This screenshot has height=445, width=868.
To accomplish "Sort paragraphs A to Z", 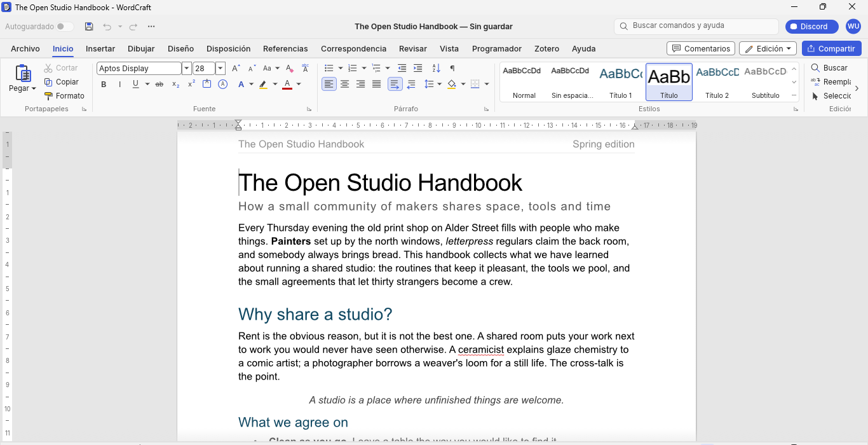I will 437,68.
